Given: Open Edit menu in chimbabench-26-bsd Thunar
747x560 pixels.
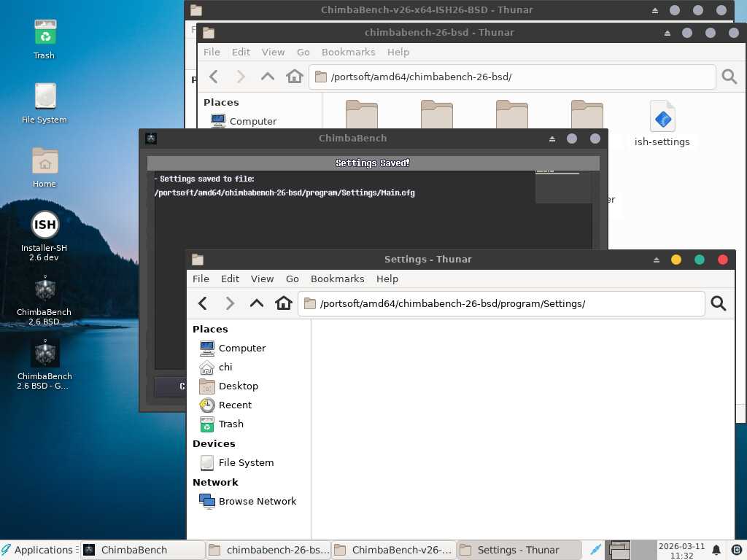Looking at the screenshot, I should tap(241, 52).
